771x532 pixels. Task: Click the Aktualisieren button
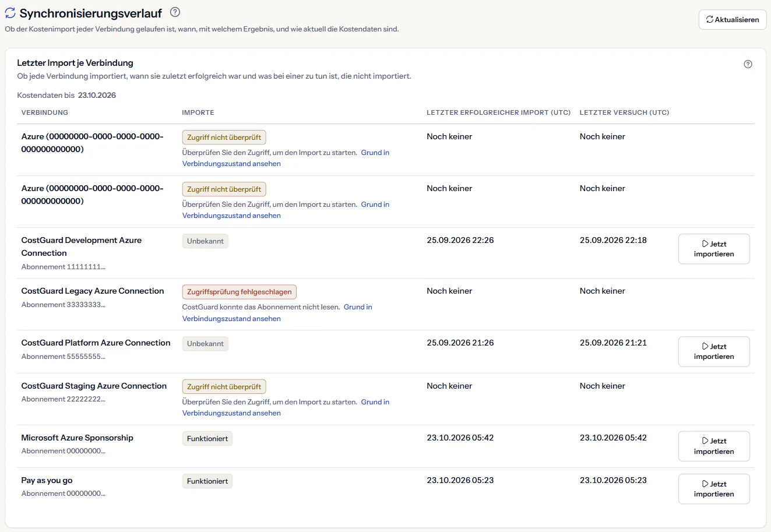[x=733, y=19]
